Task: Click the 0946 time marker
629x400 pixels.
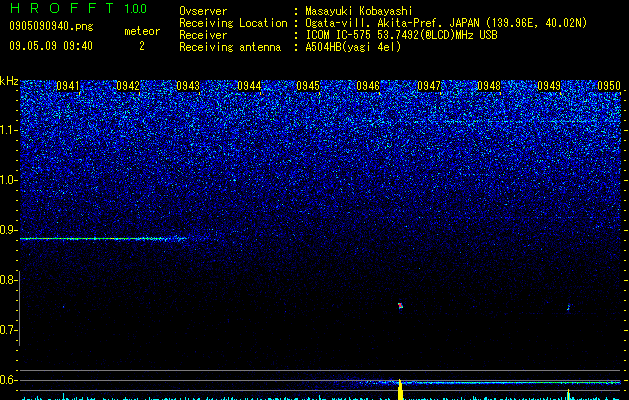Action: [368, 86]
